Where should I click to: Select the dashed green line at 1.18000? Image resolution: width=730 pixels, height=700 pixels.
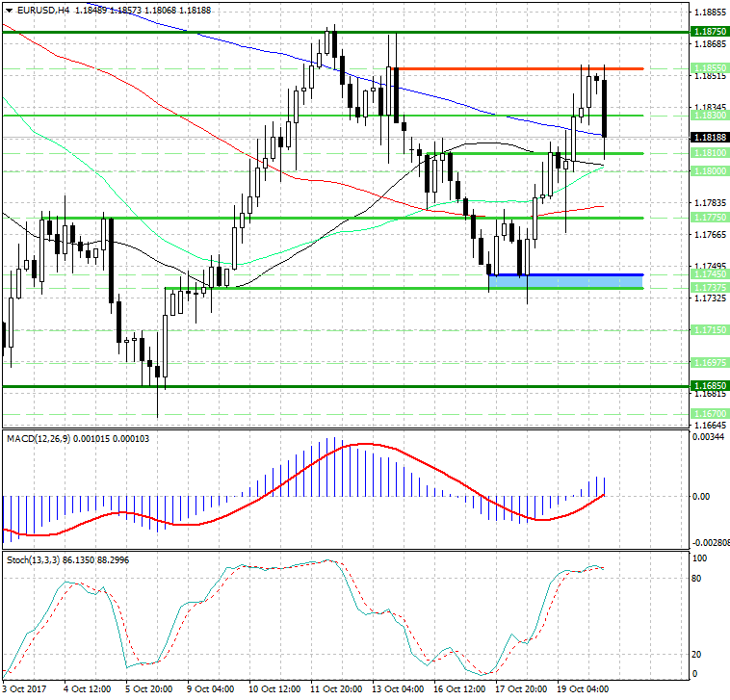pyautogui.click(x=289, y=171)
